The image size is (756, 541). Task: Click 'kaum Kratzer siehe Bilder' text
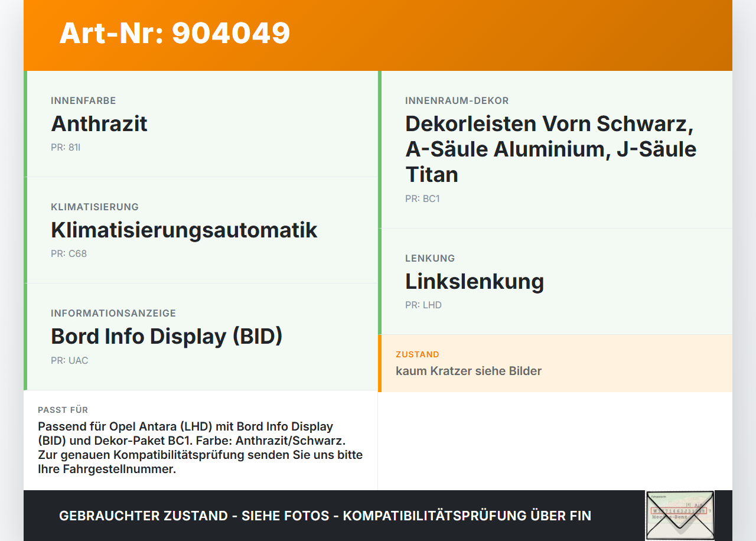(468, 371)
